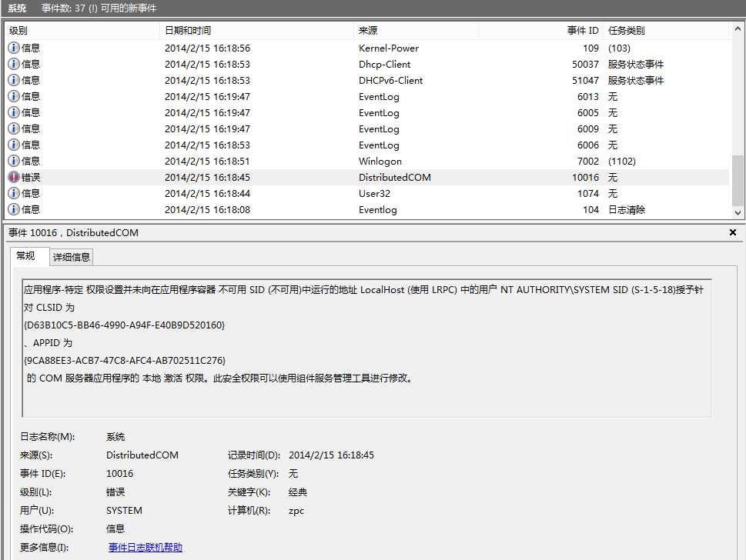The image size is (746, 560).
Task: Click the (1102) task category cell
Action: click(622, 162)
